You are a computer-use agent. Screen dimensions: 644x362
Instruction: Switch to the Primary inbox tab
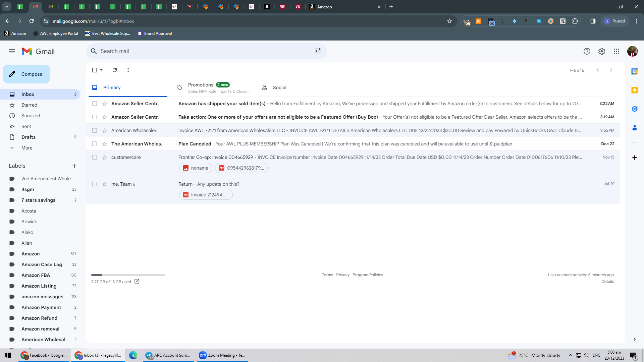(x=128, y=87)
